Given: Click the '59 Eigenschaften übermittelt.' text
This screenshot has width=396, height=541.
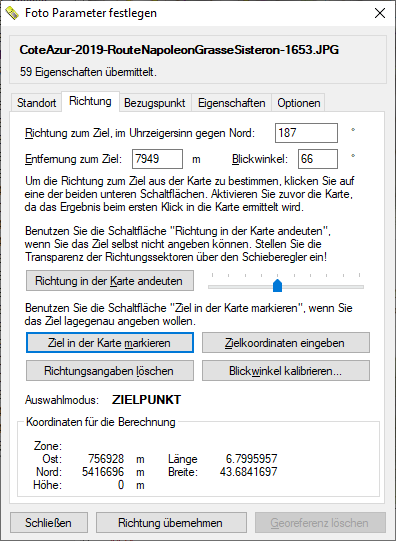Looking at the screenshot, I should coord(88,72).
